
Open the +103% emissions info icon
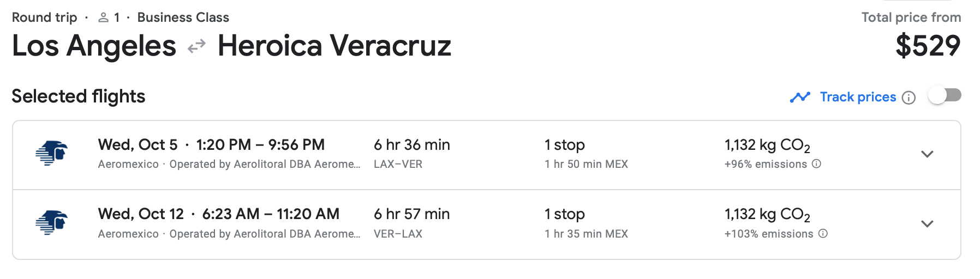click(823, 233)
